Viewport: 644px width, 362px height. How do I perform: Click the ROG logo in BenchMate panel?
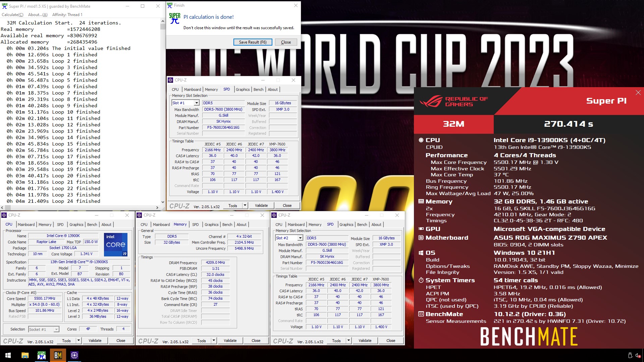pos(431,102)
